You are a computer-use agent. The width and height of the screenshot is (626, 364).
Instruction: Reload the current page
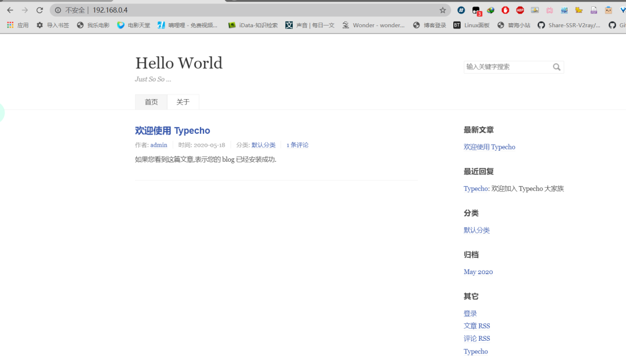pos(39,10)
